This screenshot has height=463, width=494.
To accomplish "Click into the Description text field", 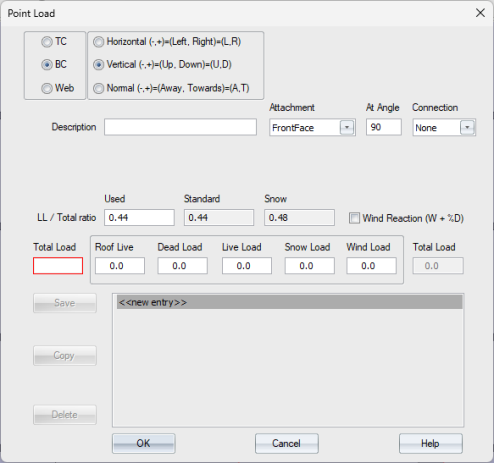I will point(180,127).
